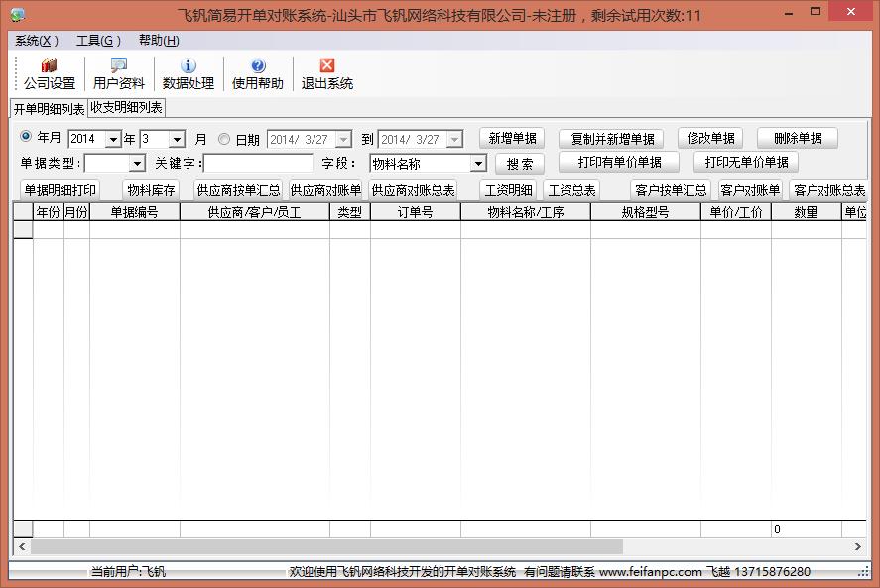Open the 系统(X) menu
The height and width of the screenshot is (588, 880).
(x=37, y=41)
